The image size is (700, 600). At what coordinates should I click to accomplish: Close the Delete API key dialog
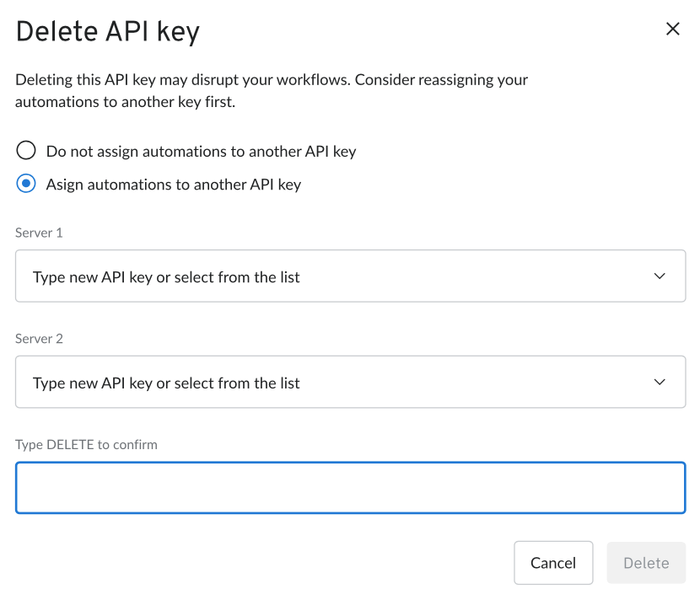point(672,29)
